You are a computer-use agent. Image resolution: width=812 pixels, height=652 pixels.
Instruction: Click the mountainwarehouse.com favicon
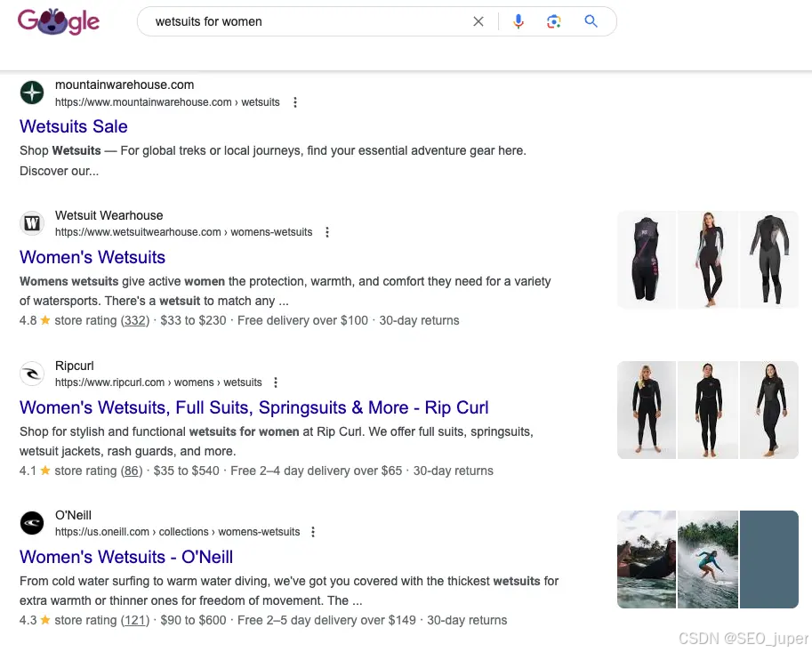tap(32, 93)
